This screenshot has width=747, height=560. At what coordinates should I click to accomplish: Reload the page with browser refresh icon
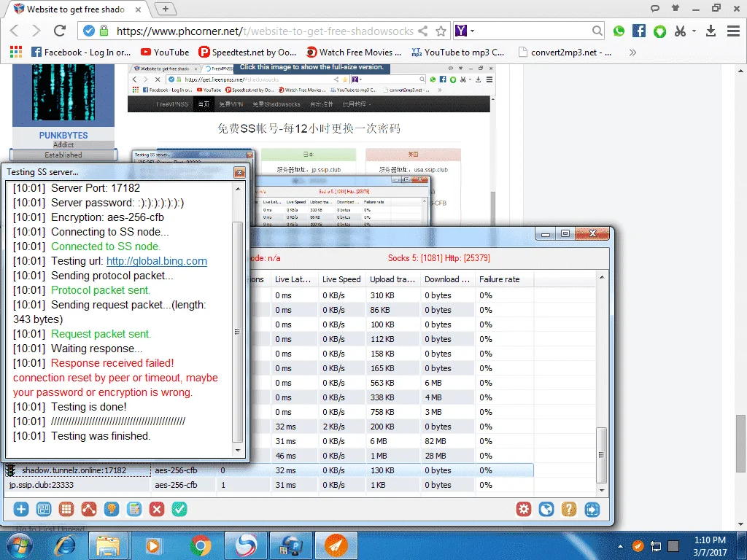[x=60, y=31]
